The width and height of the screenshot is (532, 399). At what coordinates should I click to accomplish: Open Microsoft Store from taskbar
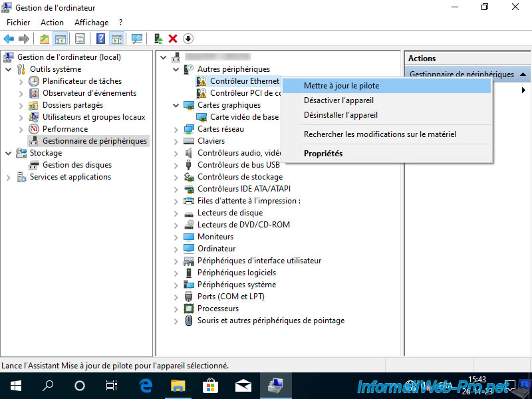pyautogui.click(x=210, y=386)
